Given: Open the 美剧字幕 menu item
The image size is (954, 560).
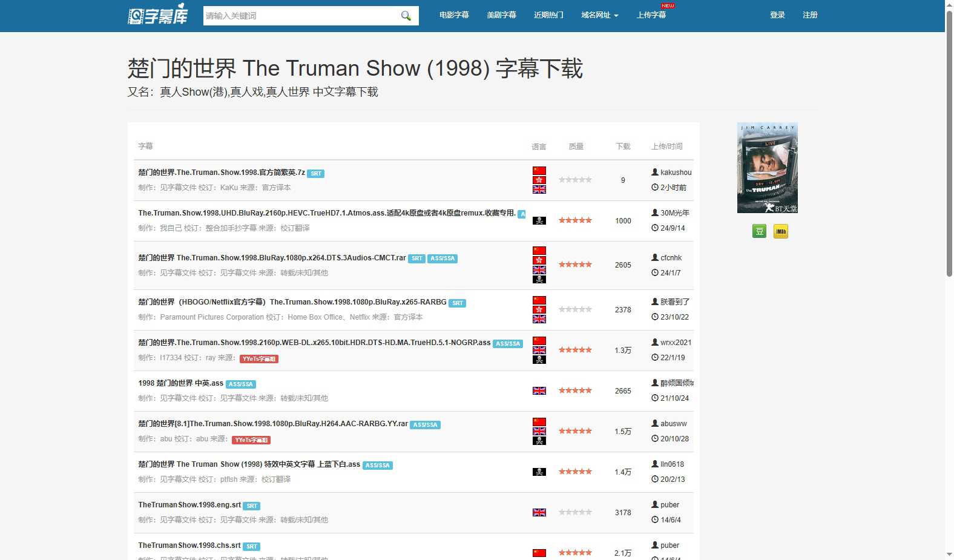Looking at the screenshot, I should (501, 15).
